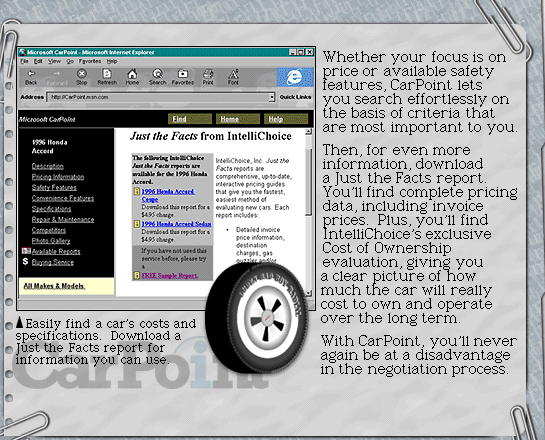The height and width of the screenshot is (440, 545).
Task: Click the page's vertical scrollbar up arrow
Action: (308, 131)
